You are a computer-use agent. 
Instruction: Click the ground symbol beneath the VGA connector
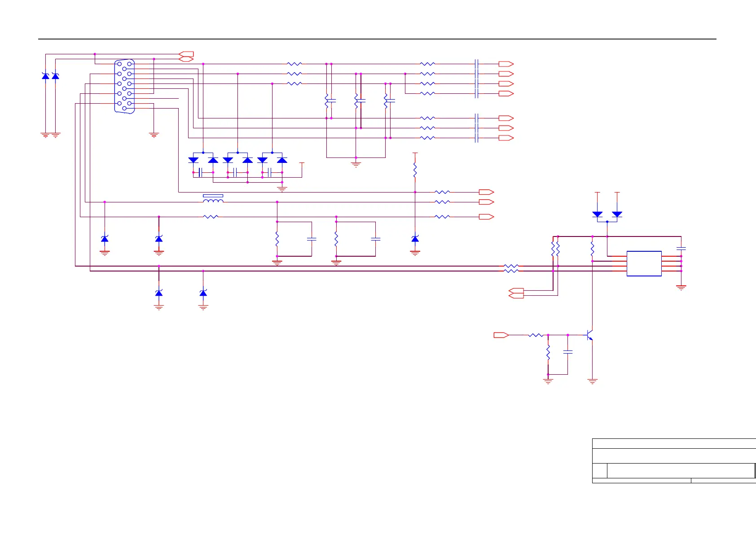click(x=154, y=135)
